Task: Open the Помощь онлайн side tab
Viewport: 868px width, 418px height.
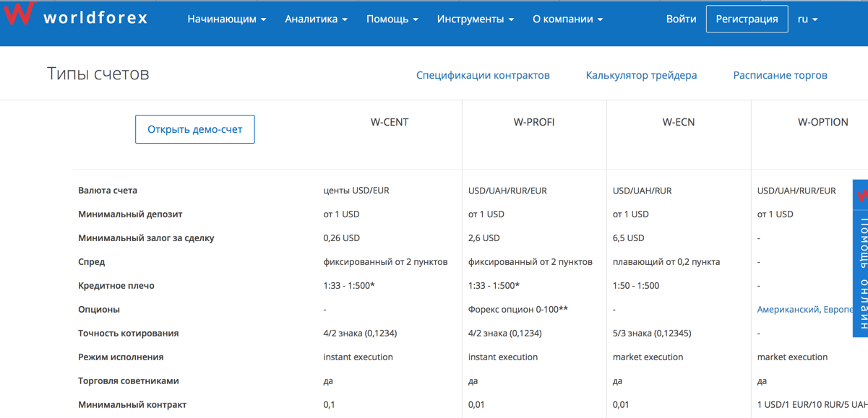Action: 860,258
